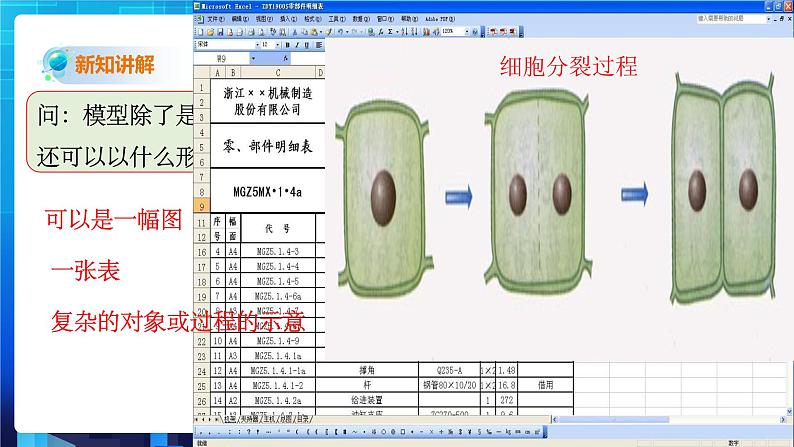Screen dimensions: 794x447
Task: Click the first Adobe PDF convert icon
Action: click(493, 32)
